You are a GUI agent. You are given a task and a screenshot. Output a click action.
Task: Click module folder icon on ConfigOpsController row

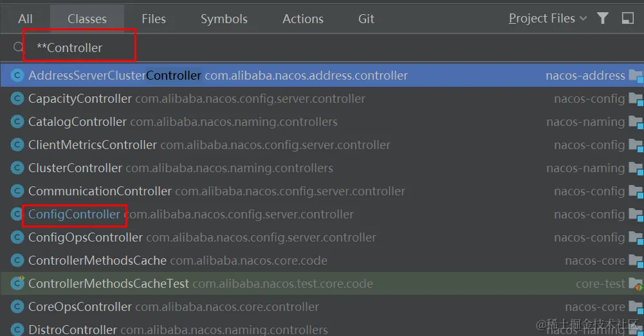636,238
